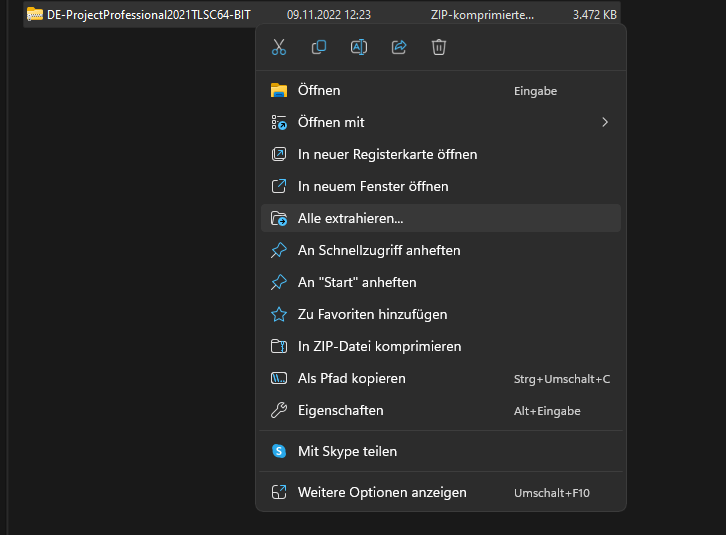This screenshot has width=726, height=535.
Task: Click the Copy icon in context menu
Action: tap(319, 47)
